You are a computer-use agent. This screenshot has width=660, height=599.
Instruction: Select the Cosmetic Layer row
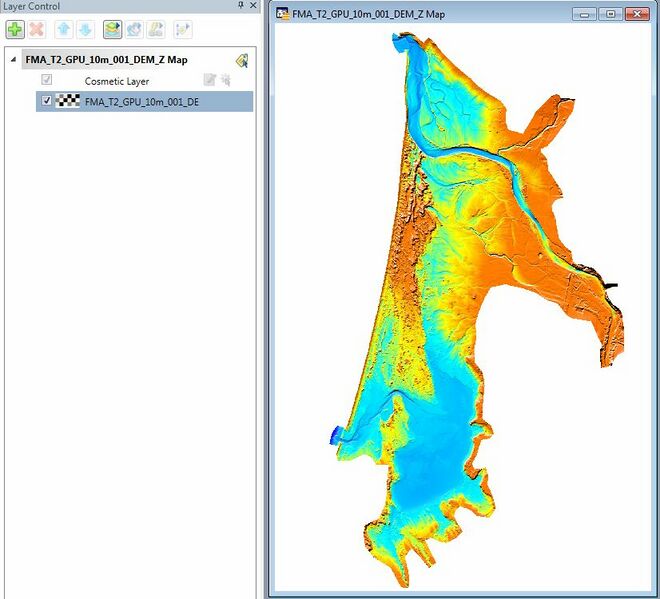coord(119,80)
